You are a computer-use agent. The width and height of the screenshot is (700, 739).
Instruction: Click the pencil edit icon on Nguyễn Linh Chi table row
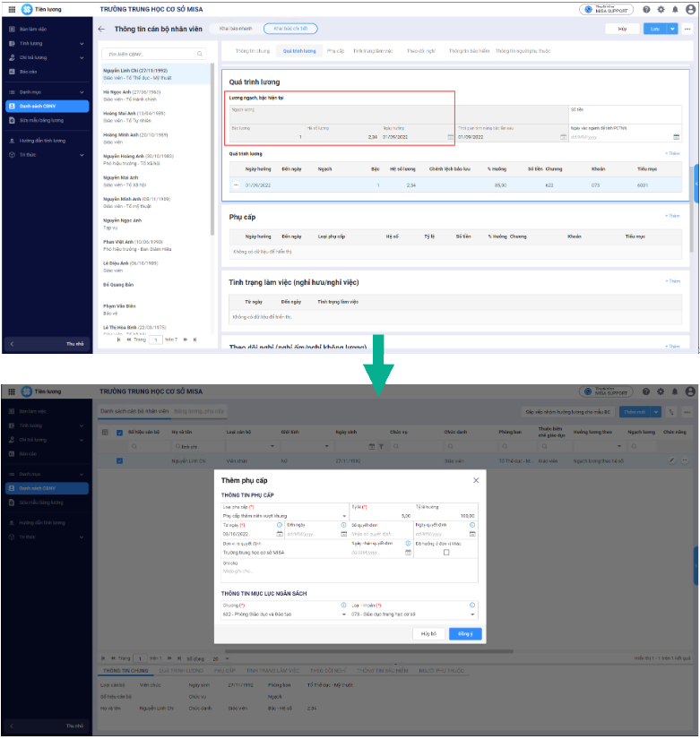tap(671, 460)
